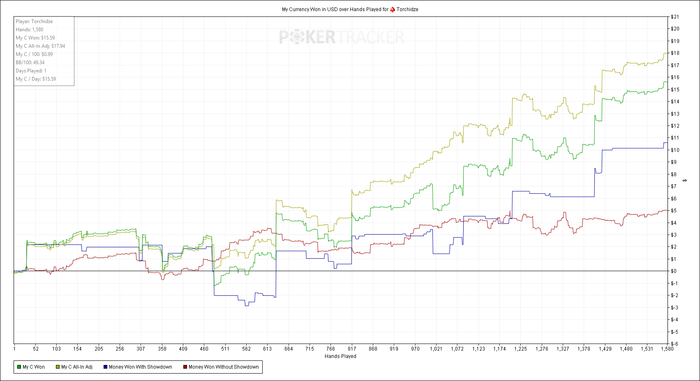This screenshot has height=381, width=700.
Task: Click 'My C / 100: $0.99' stat line
Action: tap(34, 54)
